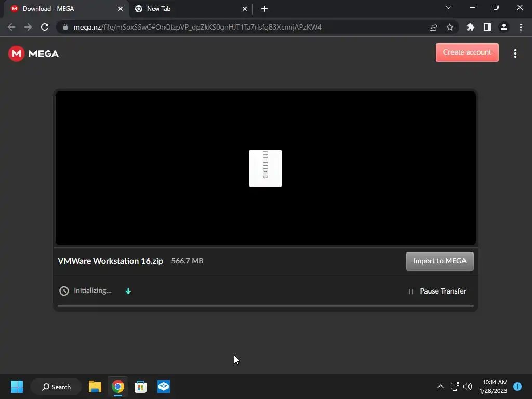Go forward to next page

click(x=28, y=27)
